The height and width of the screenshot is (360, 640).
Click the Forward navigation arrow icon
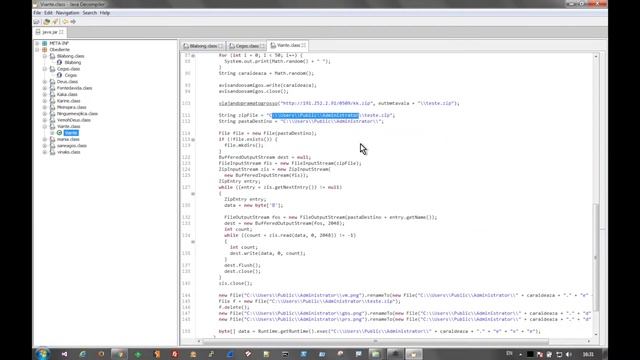pos(73,22)
